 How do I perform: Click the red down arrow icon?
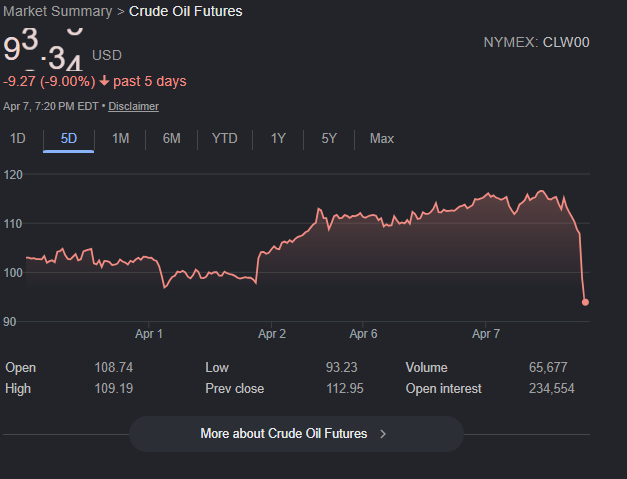click(x=104, y=81)
